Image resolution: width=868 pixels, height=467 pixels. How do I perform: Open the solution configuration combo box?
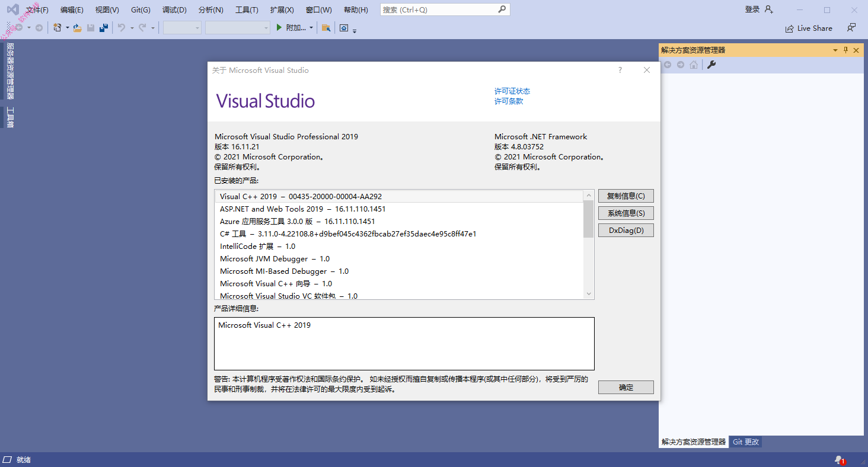point(183,28)
